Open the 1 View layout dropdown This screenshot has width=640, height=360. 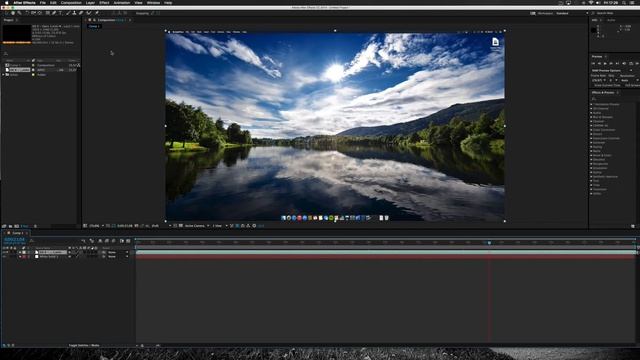pyautogui.click(x=220, y=226)
